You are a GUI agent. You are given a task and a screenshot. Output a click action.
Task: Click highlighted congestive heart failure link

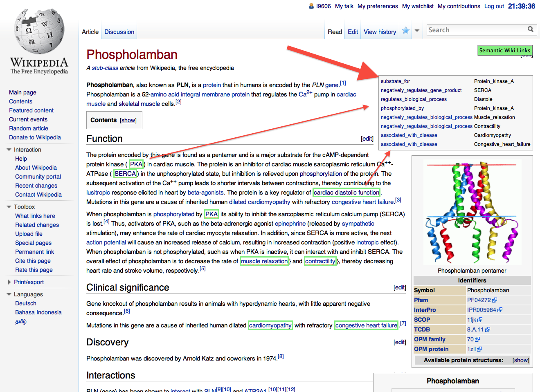(x=366, y=325)
